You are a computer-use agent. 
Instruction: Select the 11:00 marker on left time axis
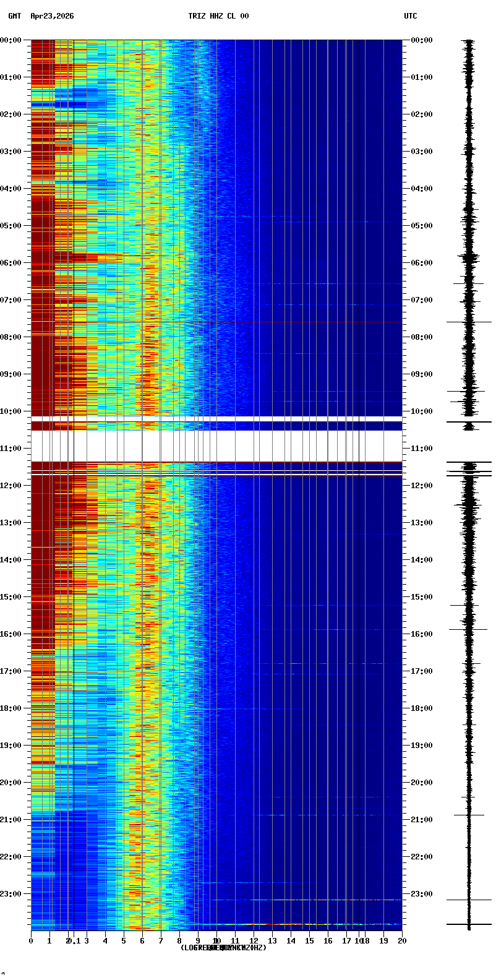point(11,449)
